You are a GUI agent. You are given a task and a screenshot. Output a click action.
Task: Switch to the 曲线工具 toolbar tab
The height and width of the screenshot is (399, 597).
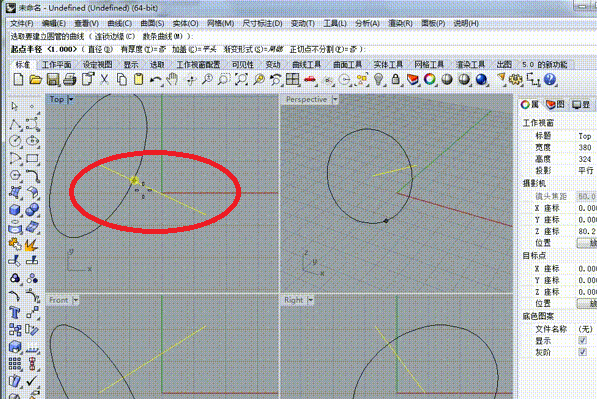[x=307, y=65]
